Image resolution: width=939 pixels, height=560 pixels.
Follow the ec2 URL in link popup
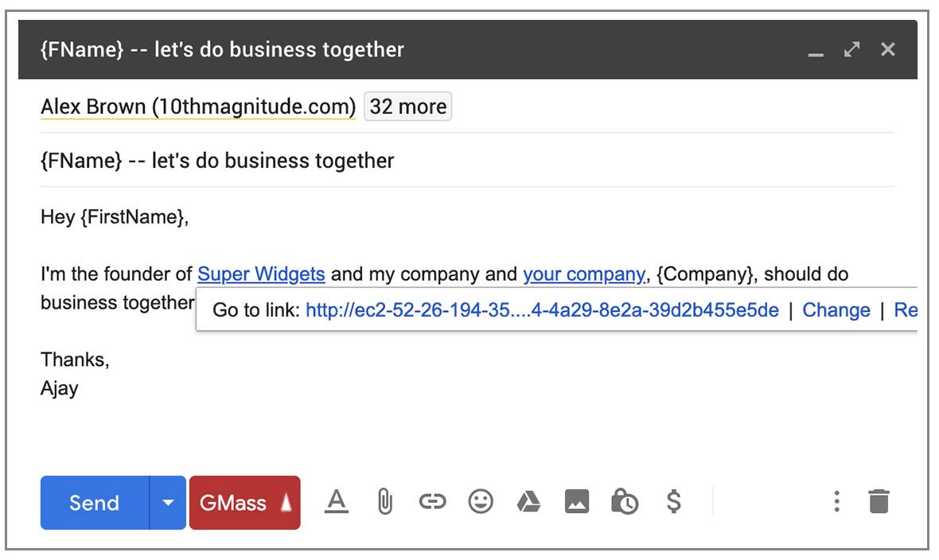coord(542,310)
